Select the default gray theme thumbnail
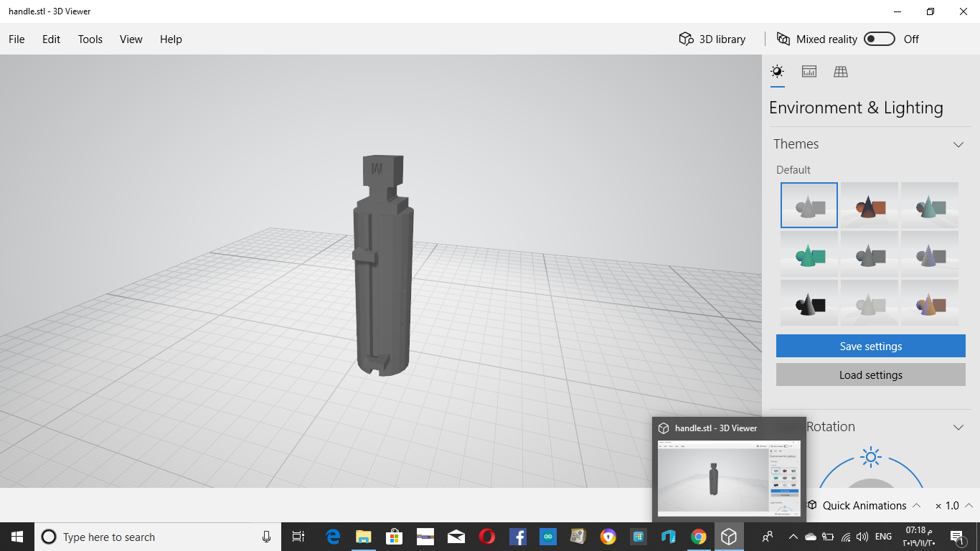This screenshot has width=980, height=551. 809,205
